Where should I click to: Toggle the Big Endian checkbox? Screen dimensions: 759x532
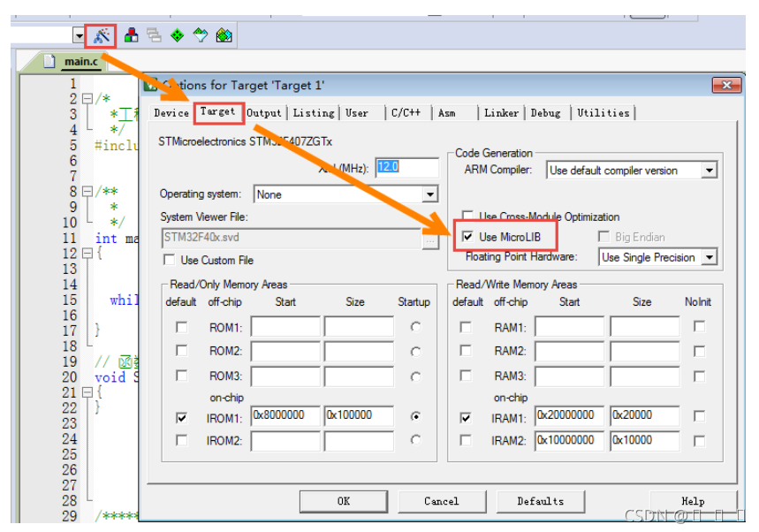coord(603,237)
